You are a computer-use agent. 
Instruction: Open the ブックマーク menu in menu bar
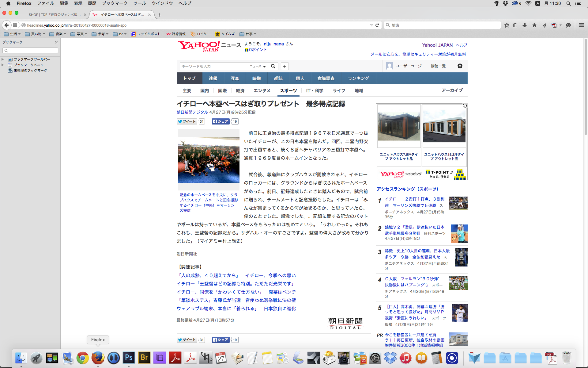tap(115, 3)
